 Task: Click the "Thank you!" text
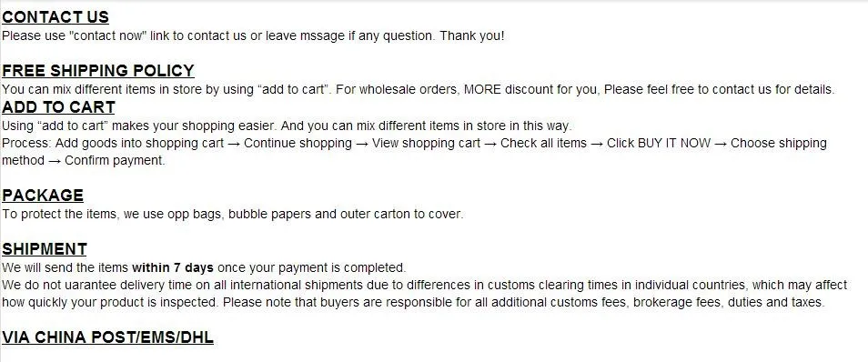tap(472, 36)
